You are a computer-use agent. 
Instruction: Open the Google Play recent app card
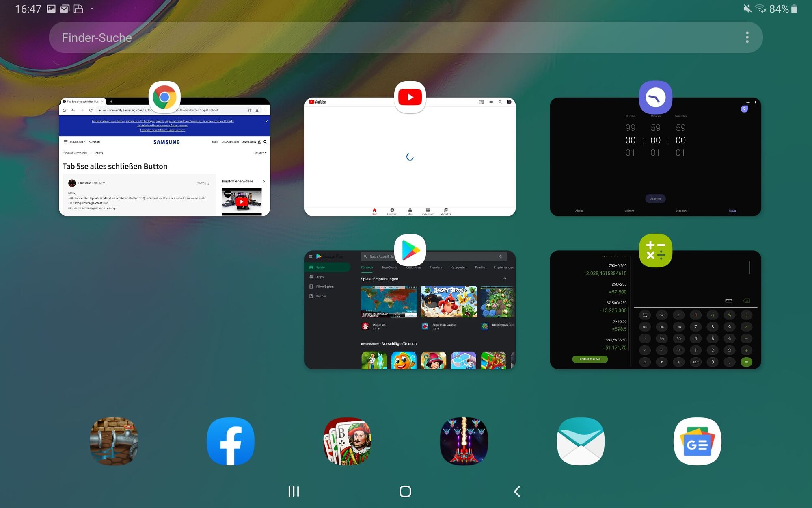(x=410, y=310)
